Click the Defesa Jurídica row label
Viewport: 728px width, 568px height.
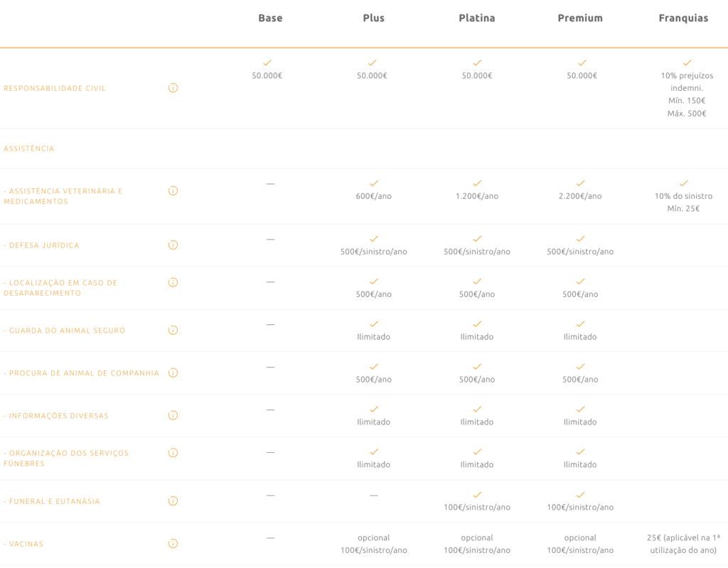(41, 245)
